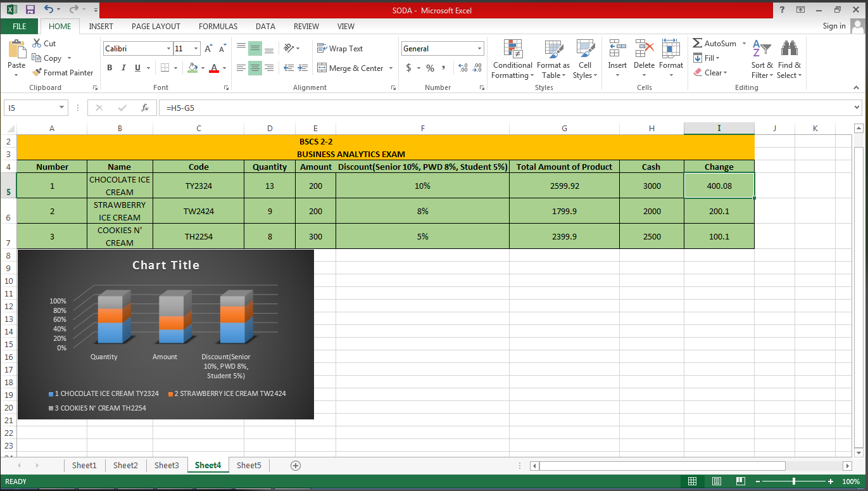Open the Sheet1 worksheet tab

(84, 465)
